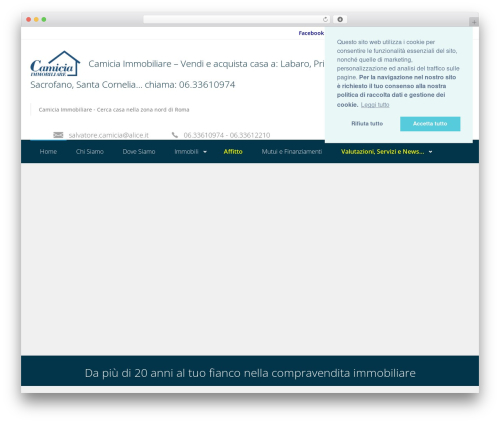Click the Da più di 20 anni banner text

point(250,373)
